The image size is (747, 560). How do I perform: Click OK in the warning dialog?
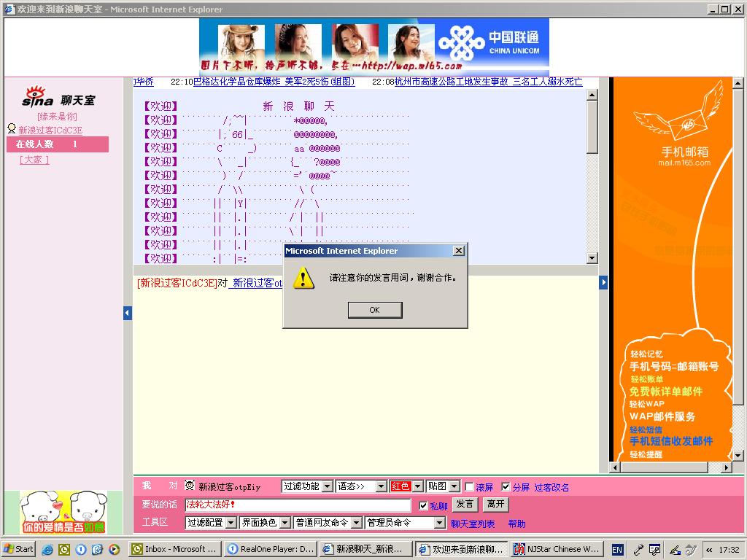[375, 310]
